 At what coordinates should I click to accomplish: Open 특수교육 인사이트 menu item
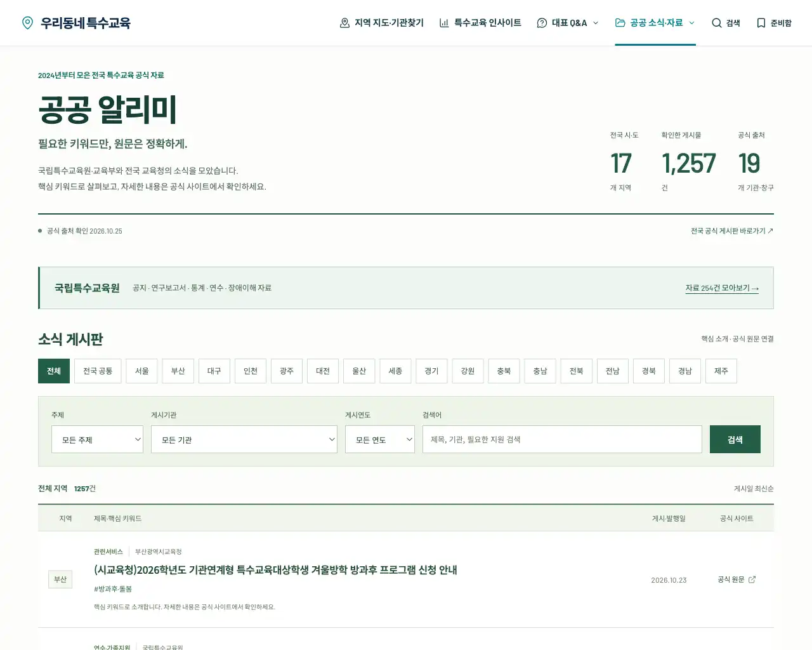[x=480, y=23]
